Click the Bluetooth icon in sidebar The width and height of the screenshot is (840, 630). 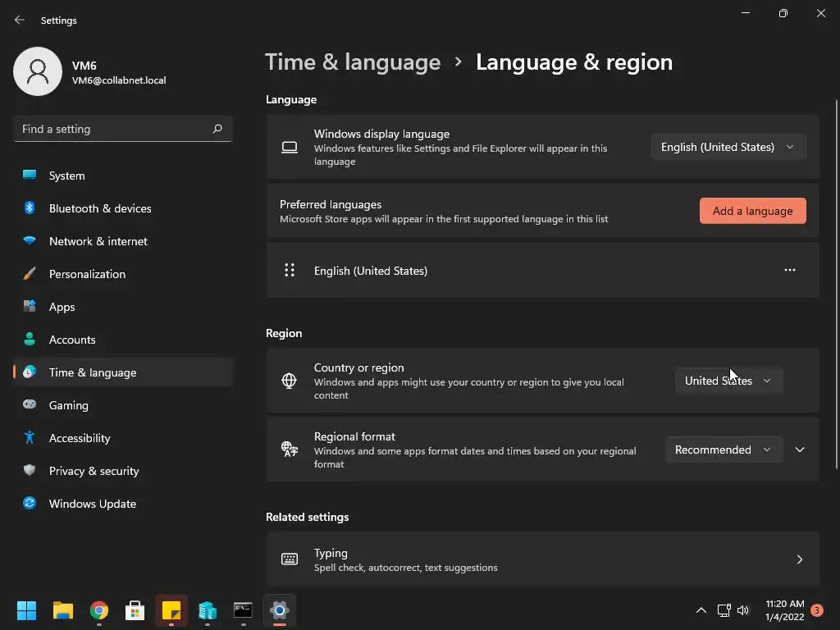click(30, 208)
